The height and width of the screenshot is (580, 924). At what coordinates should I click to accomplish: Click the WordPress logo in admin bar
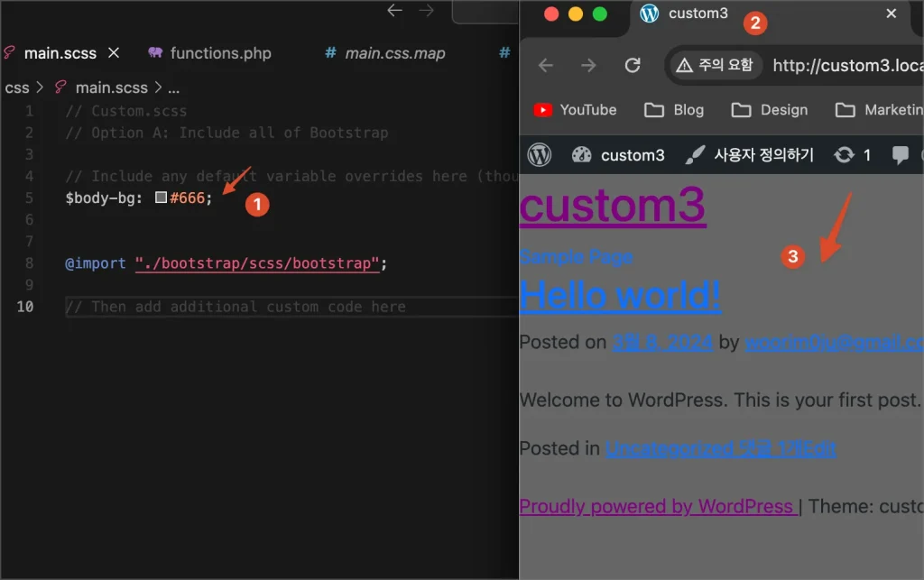click(540, 155)
